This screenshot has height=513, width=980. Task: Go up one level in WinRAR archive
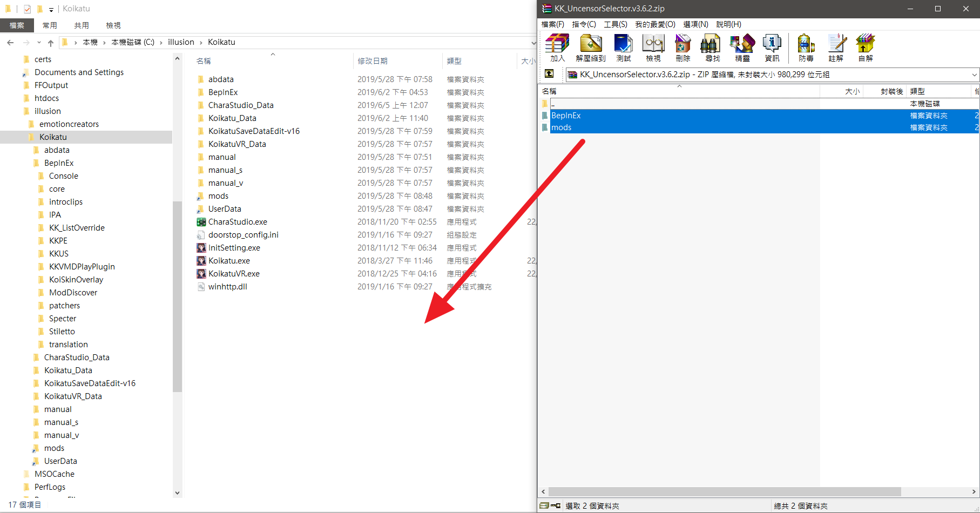point(549,74)
